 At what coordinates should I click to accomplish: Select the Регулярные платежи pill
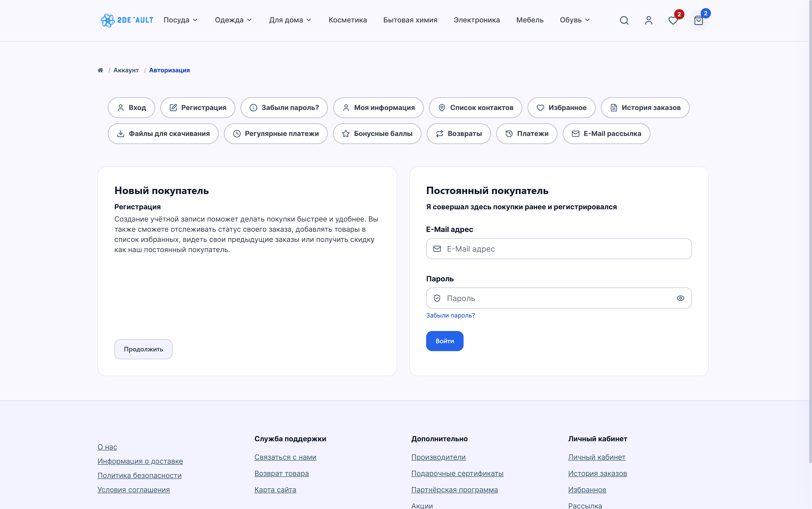[276, 134]
